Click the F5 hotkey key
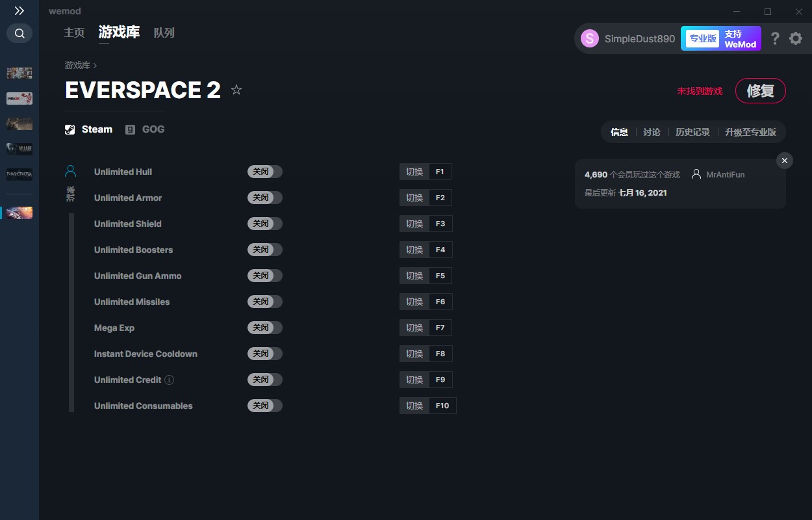This screenshot has height=520, width=812. click(x=440, y=276)
